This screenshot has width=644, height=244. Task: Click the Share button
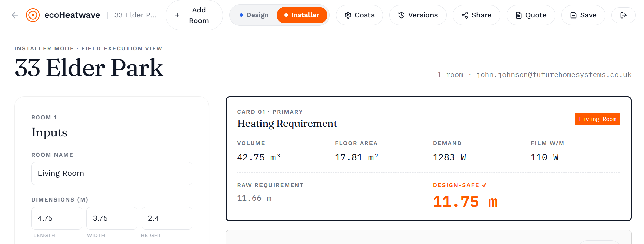tap(476, 15)
